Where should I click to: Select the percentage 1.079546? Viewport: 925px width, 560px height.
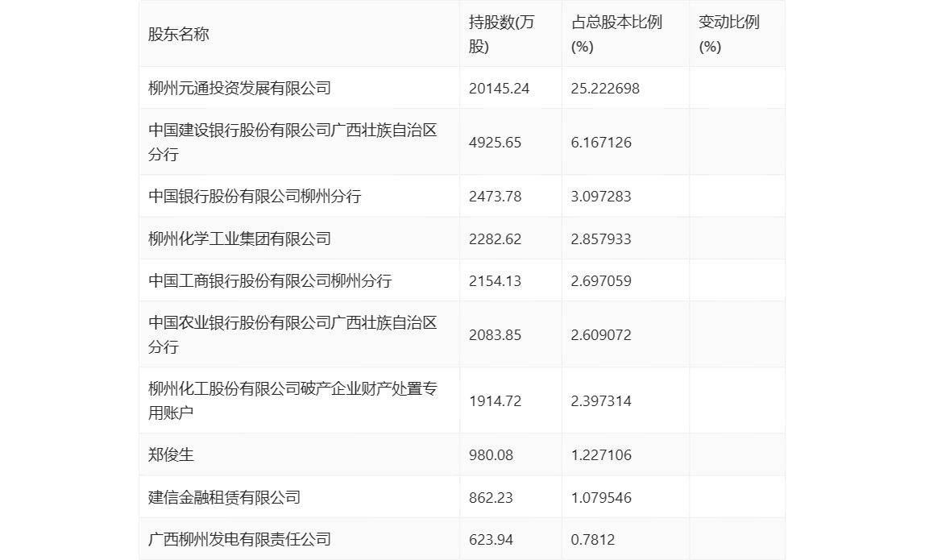point(601,497)
